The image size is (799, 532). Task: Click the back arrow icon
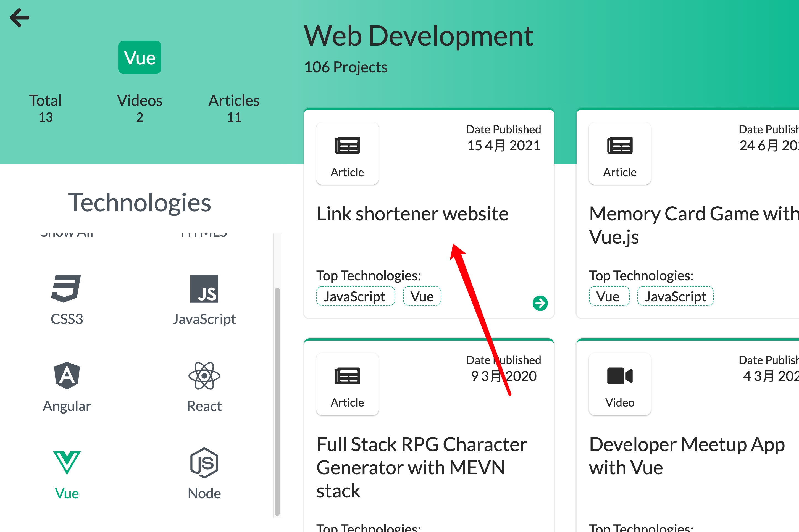click(x=20, y=18)
